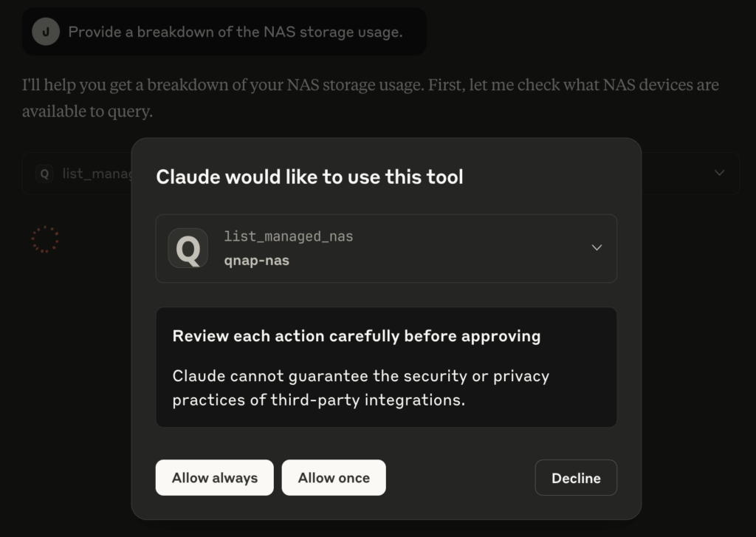Click the list_managed_nas tool name text
Viewport: 756px width, 537px height.
[x=289, y=236]
